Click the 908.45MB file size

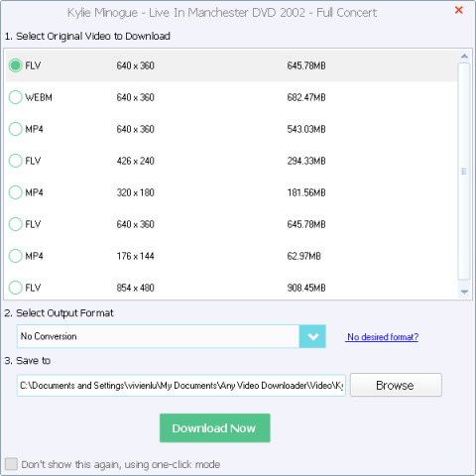pos(306,288)
